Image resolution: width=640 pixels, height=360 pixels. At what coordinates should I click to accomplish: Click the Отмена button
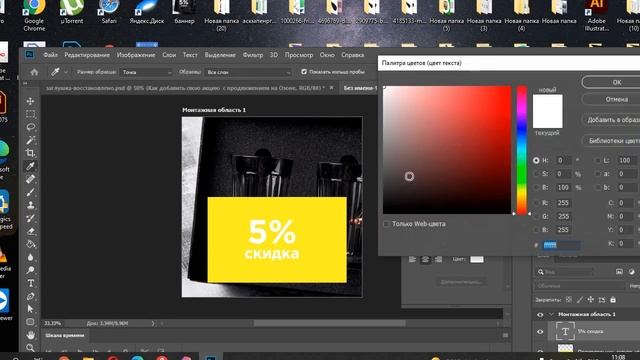[x=611, y=99]
